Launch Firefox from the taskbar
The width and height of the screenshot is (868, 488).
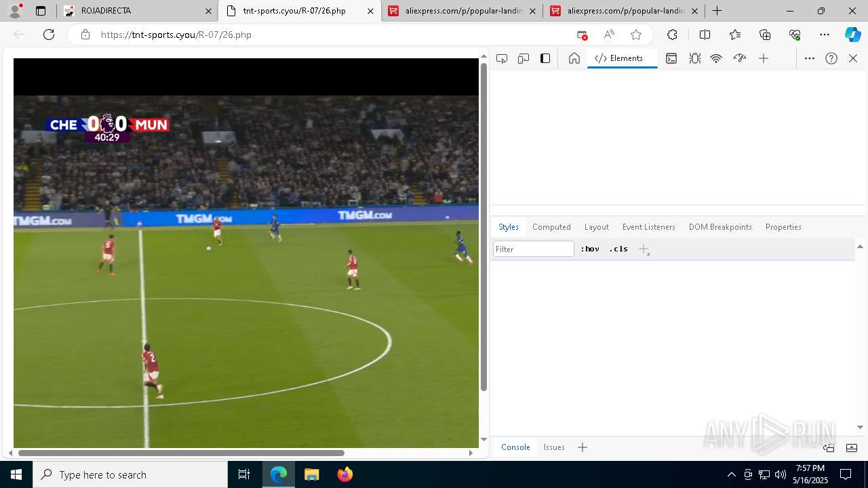click(345, 474)
